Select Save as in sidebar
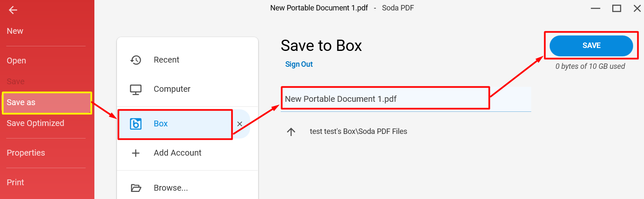This screenshot has height=199, width=644. click(47, 103)
